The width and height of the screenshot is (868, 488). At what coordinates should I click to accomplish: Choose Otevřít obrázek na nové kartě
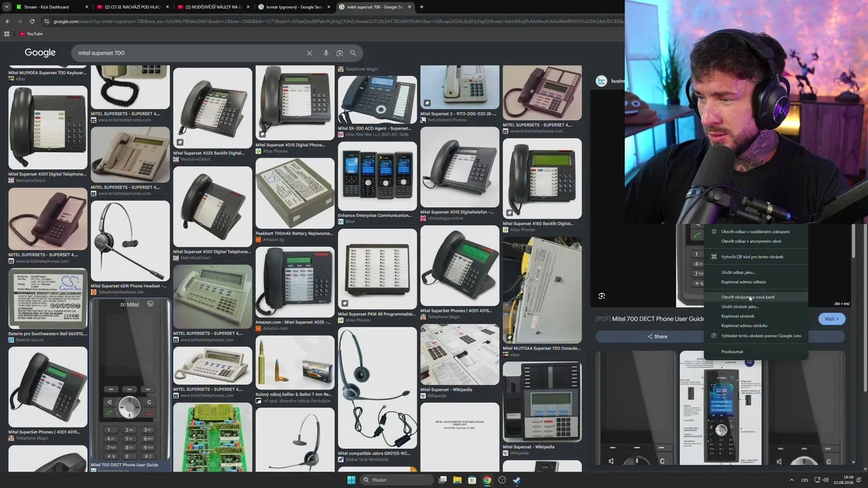755,297
